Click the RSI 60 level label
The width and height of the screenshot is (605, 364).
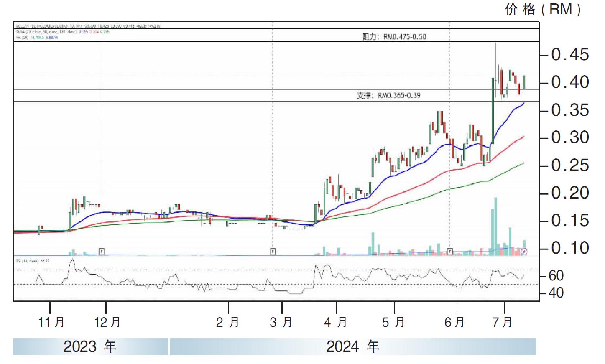[556, 276]
